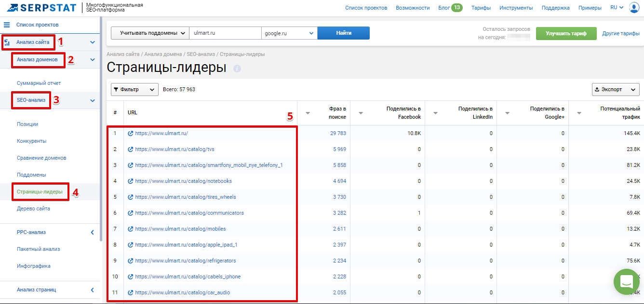Open phrase count link 5 969

(x=339, y=149)
